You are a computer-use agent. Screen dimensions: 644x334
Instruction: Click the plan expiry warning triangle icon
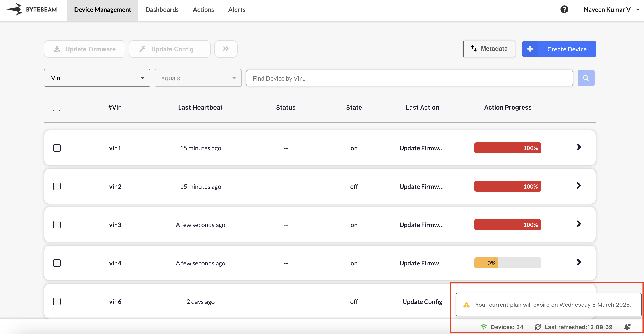coord(466,305)
